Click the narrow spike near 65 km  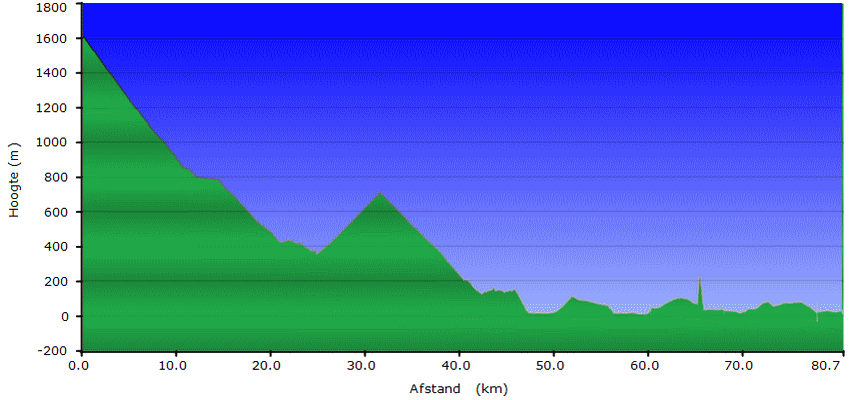click(x=700, y=280)
